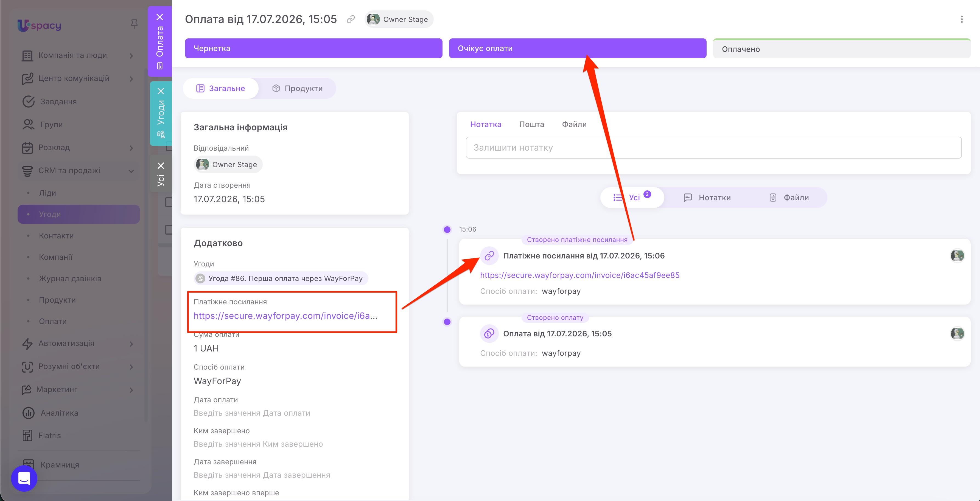Click 1 UAH payment amount value
The image size is (980, 501).
point(206,348)
